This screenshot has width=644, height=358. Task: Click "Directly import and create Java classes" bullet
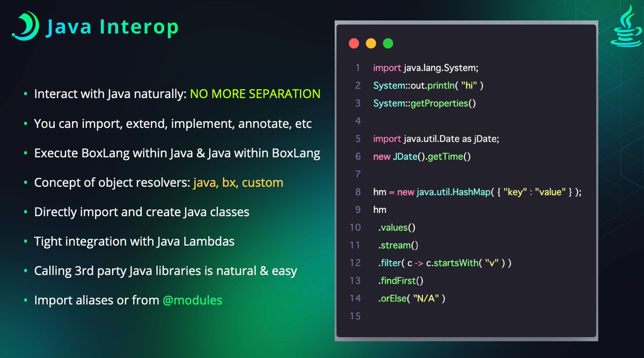click(x=142, y=212)
